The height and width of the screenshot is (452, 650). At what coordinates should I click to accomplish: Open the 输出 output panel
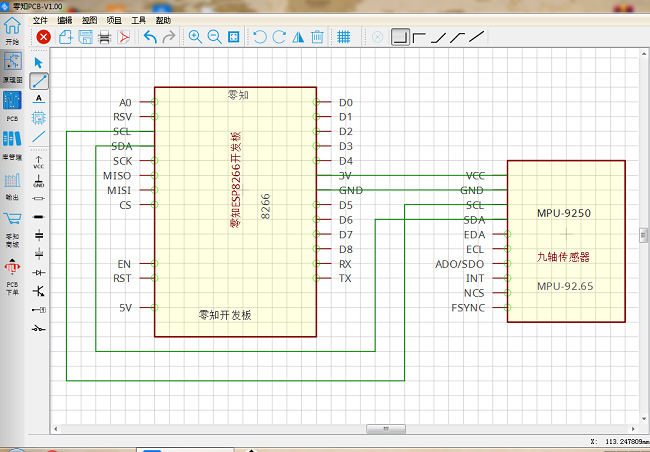(x=12, y=186)
